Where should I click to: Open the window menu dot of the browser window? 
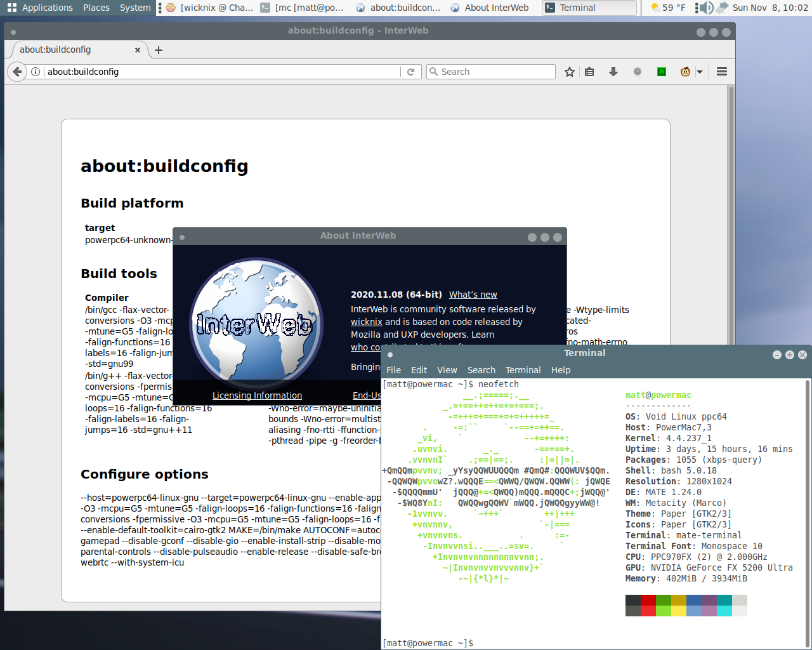coord(13,32)
